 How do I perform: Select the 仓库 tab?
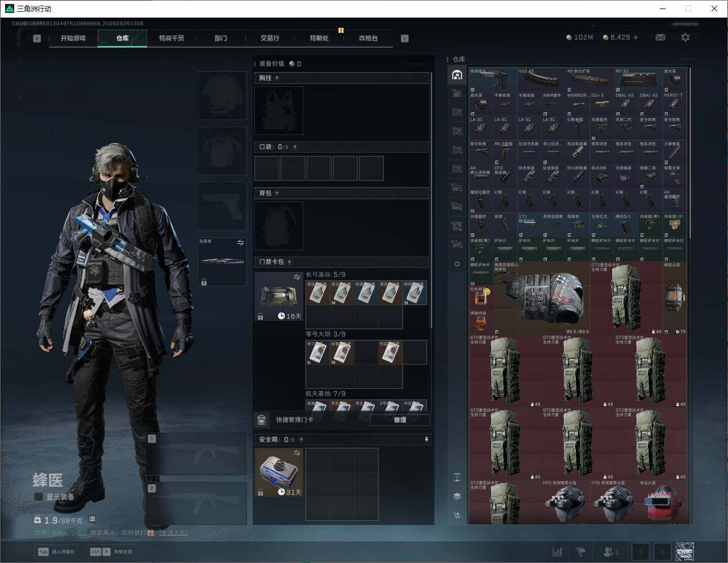123,38
